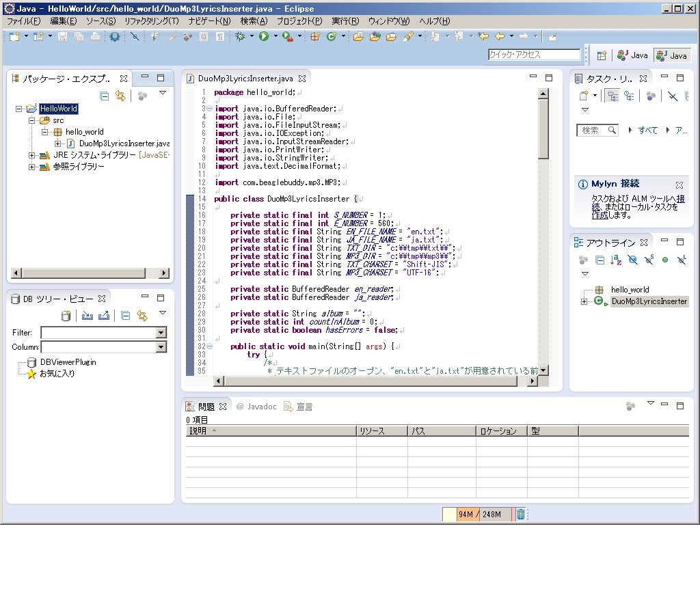Click the focus icon in Problems view toolbar

coord(630,406)
